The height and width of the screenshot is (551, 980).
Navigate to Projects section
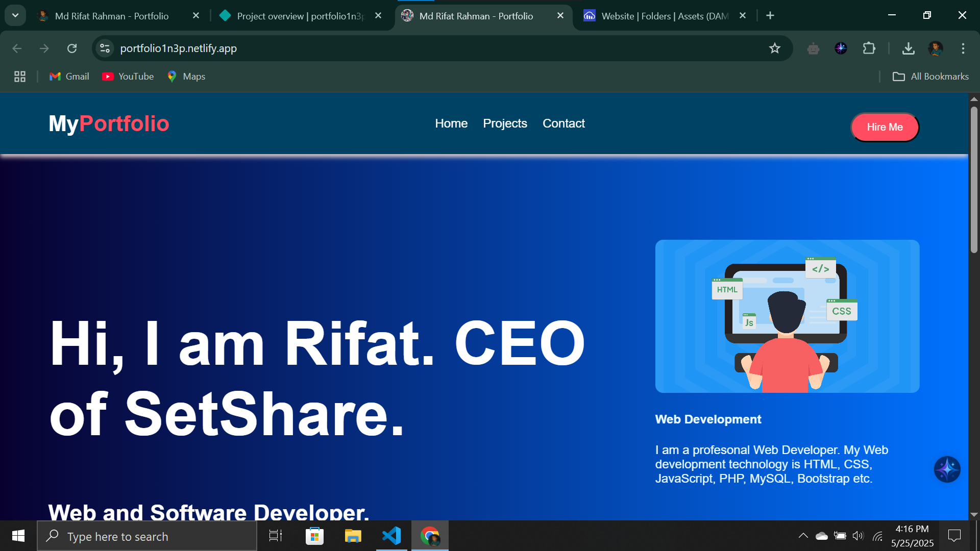[505, 123]
